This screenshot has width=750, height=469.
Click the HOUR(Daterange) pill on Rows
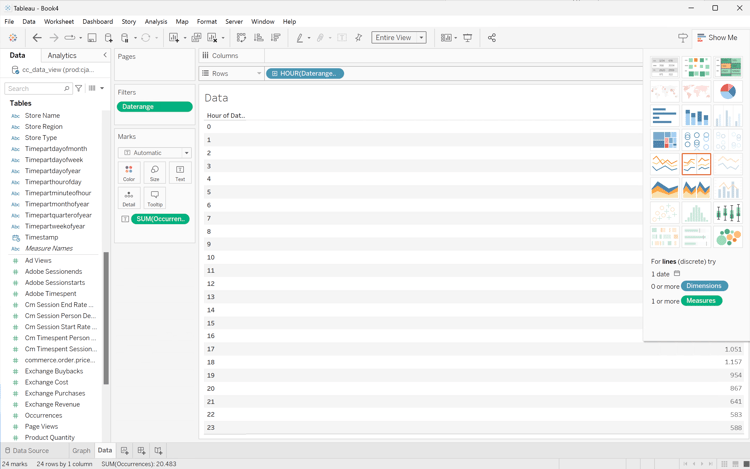[x=305, y=73]
